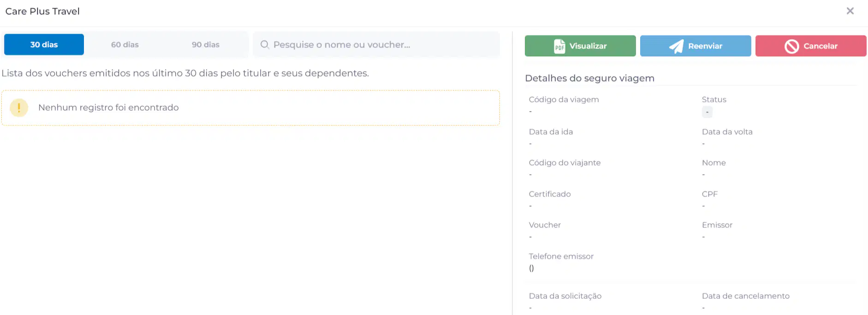Screen dimensions: 868x315
Task: Click the 'Código da viagem' label
Action: coord(564,100)
